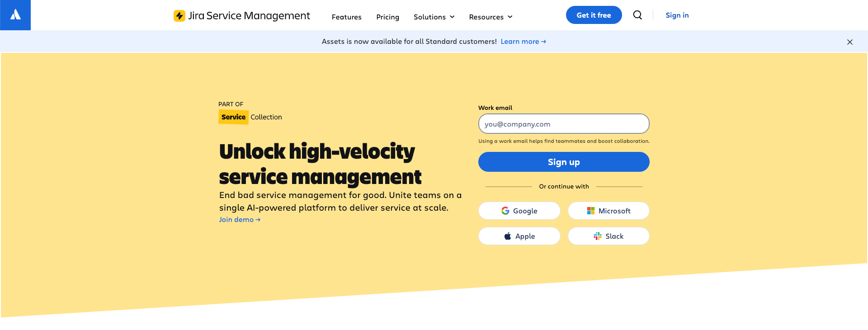
Task: Follow the Learn more banner link
Action: tap(523, 41)
